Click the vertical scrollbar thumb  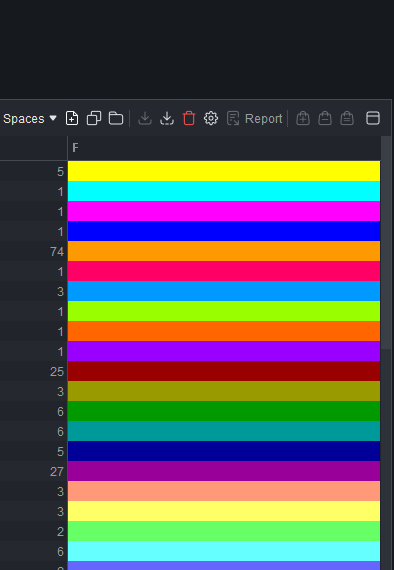(386, 242)
